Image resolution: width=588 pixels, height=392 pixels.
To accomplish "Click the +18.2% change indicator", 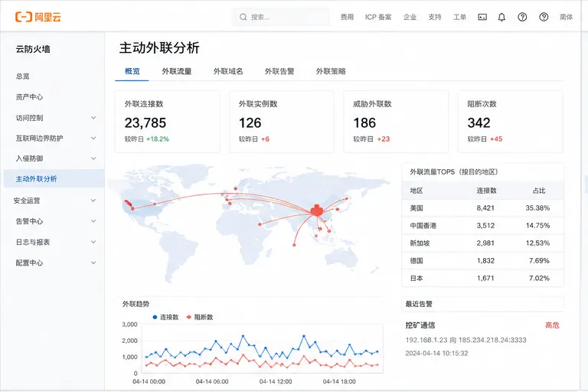I will pos(158,139).
